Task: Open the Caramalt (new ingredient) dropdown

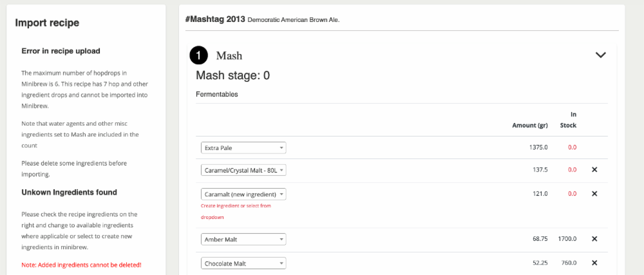Action: 243,194
